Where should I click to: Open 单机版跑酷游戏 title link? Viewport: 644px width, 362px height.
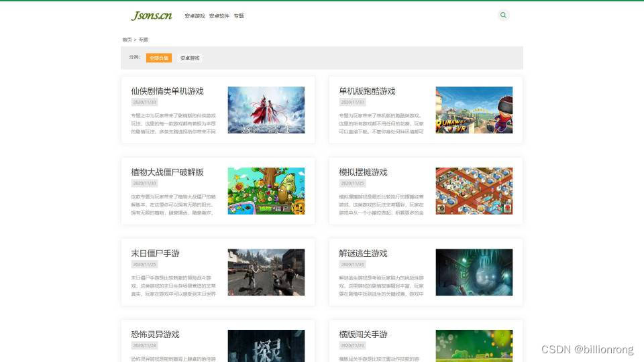click(367, 91)
